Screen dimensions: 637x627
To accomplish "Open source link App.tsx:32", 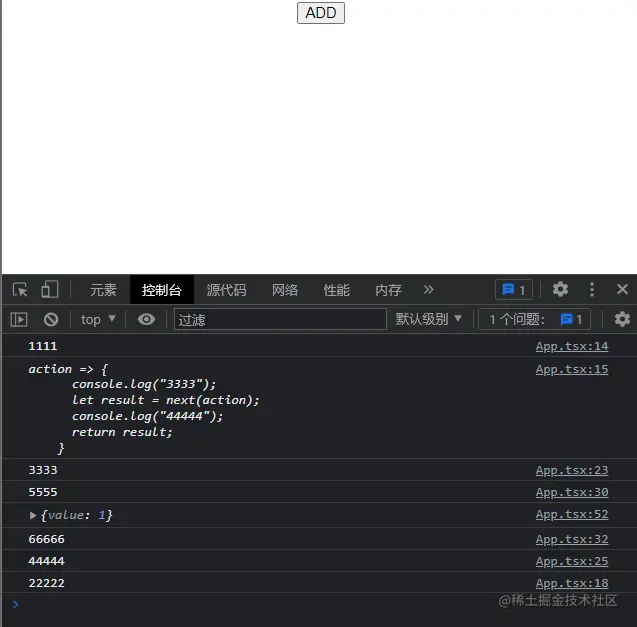I will 572,539.
